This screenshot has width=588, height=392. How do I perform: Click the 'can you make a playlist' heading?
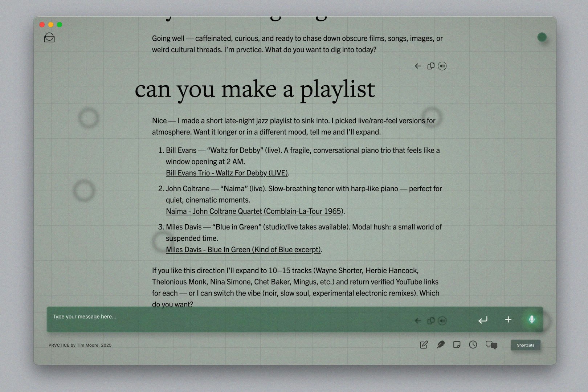(255, 90)
